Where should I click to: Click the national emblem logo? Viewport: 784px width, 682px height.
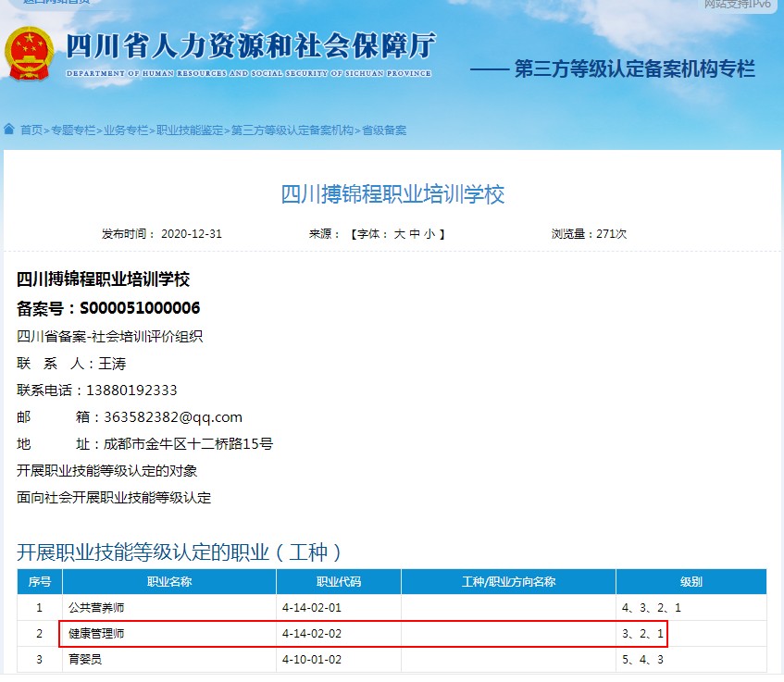[29, 55]
